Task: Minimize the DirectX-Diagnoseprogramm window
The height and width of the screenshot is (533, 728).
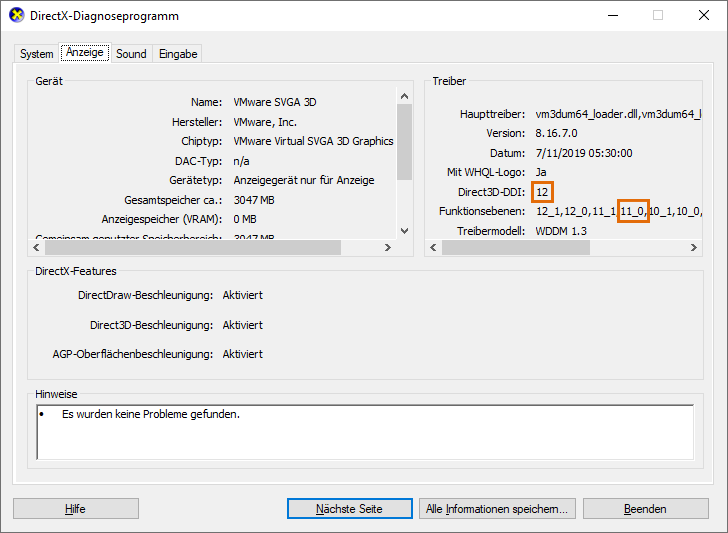Action: click(x=613, y=15)
